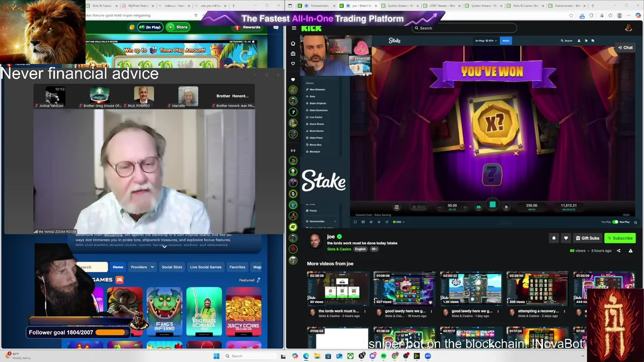Screen dimensions: 644x362
Task: Open Juicy Coins game tile
Action: [244, 312]
